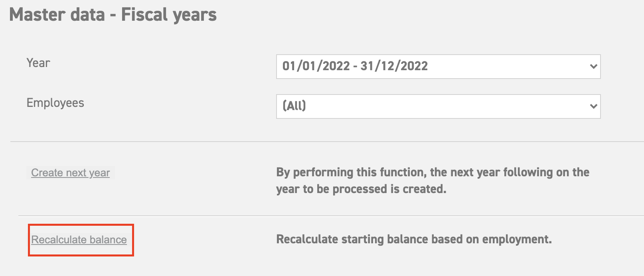Select the fiscal year value 01/01/2022 - 31/12/2022
Viewport: 644px width, 276px height.
(354, 66)
